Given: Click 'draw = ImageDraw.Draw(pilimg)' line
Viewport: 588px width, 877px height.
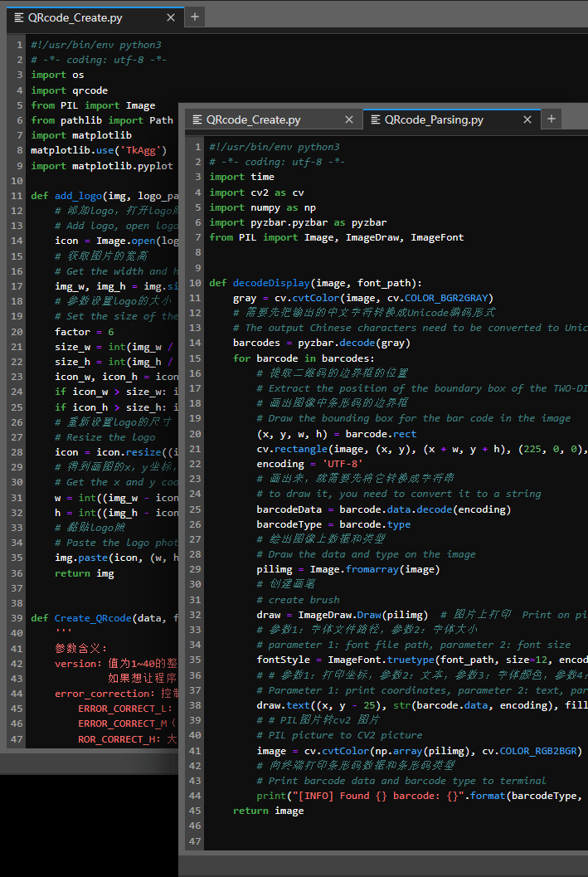Looking at the screenshot, I should [342, 615].
